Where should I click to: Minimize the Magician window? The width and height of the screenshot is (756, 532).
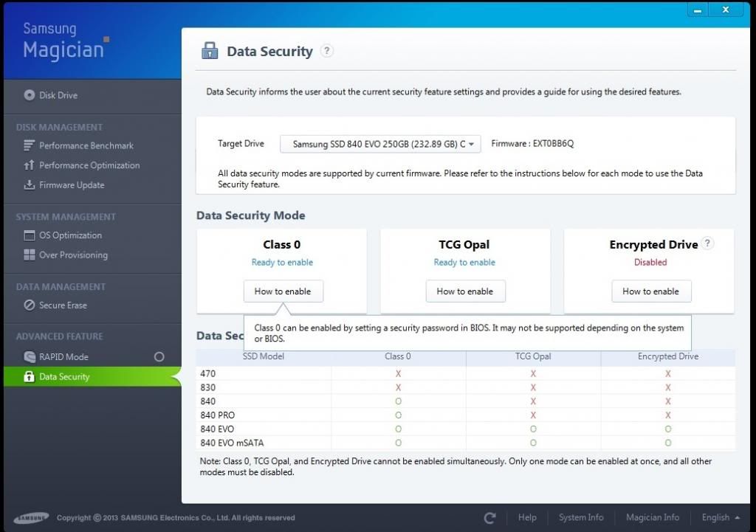698,10
